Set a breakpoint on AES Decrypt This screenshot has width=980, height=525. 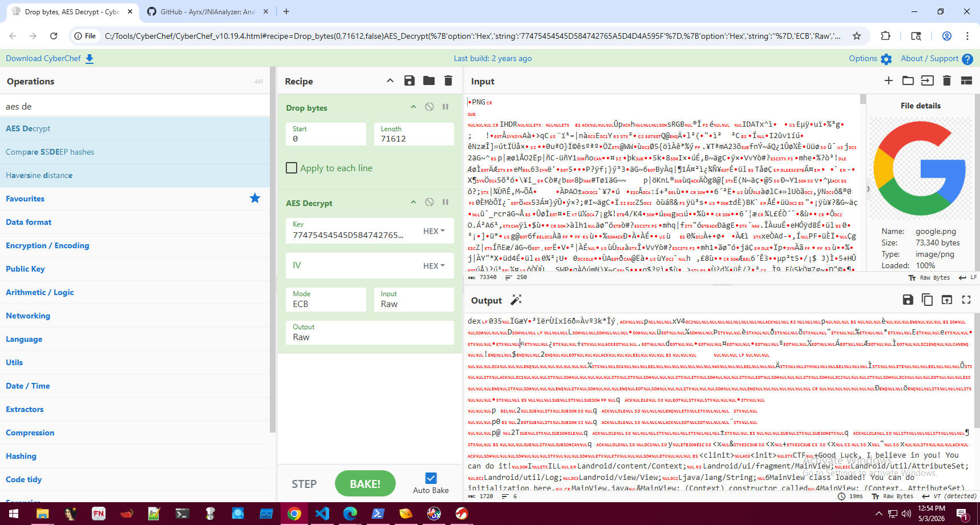coord(446,202)
